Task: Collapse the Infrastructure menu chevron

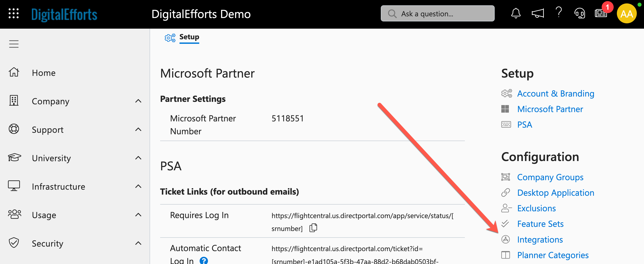Action: (x=138, y=186)
